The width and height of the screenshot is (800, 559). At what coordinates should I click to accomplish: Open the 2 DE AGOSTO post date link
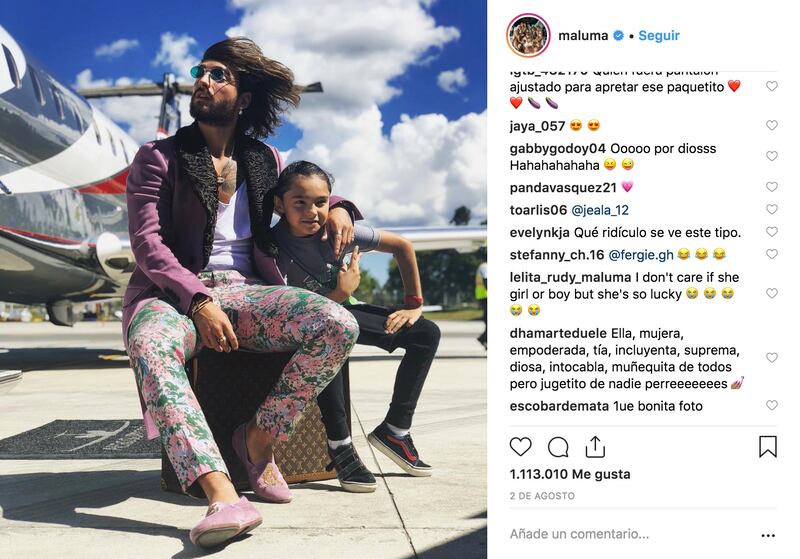point(542,496)
